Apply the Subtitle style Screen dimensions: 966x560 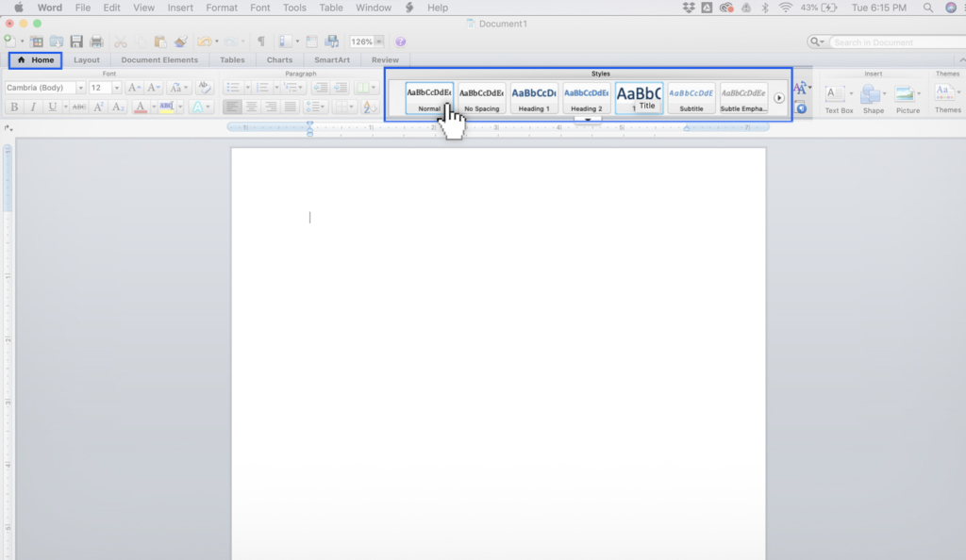[691, 97]
